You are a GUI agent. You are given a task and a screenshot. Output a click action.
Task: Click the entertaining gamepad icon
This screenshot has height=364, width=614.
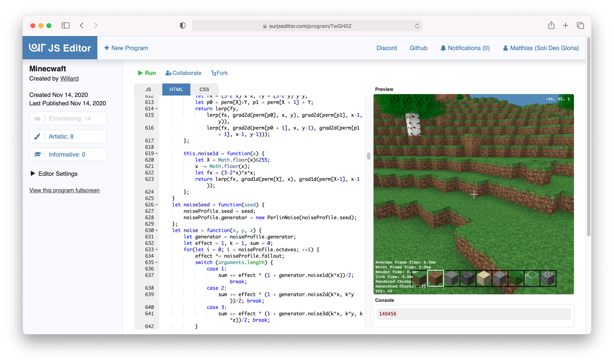coord(37,119)
